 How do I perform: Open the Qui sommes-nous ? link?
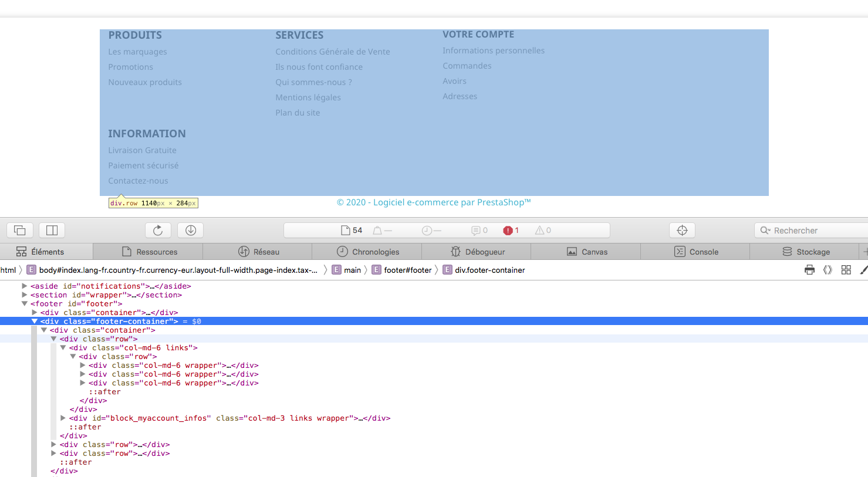coord(313,82)
